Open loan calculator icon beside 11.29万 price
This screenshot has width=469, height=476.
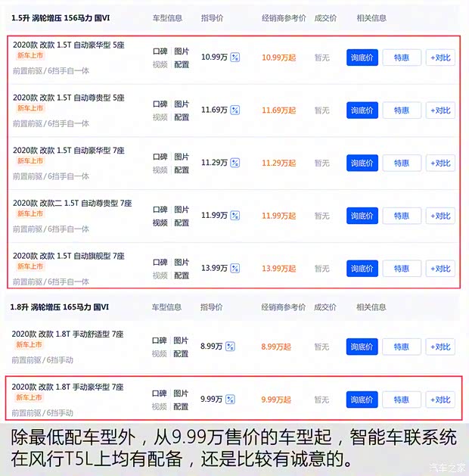tap(234, 163)
